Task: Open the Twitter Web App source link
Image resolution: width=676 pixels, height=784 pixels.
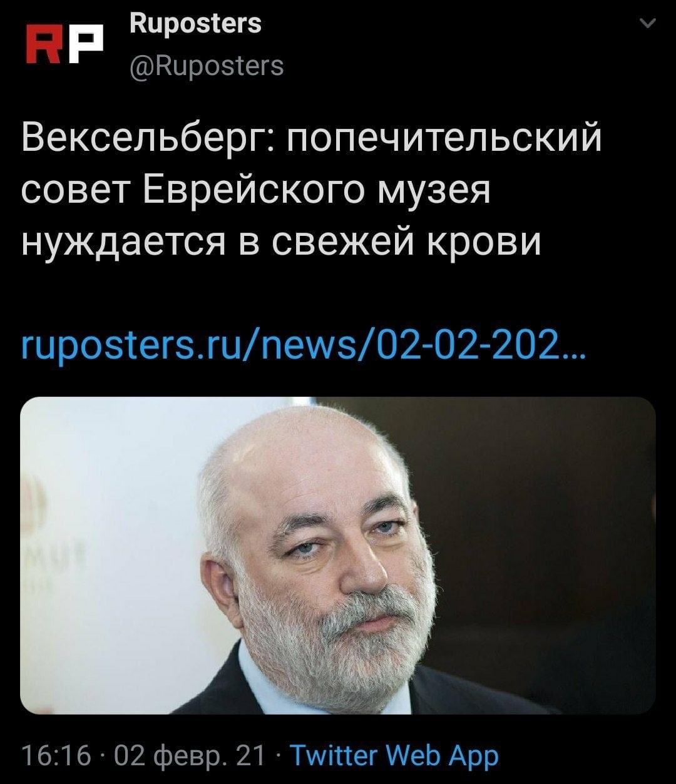Action: [394, 756]
